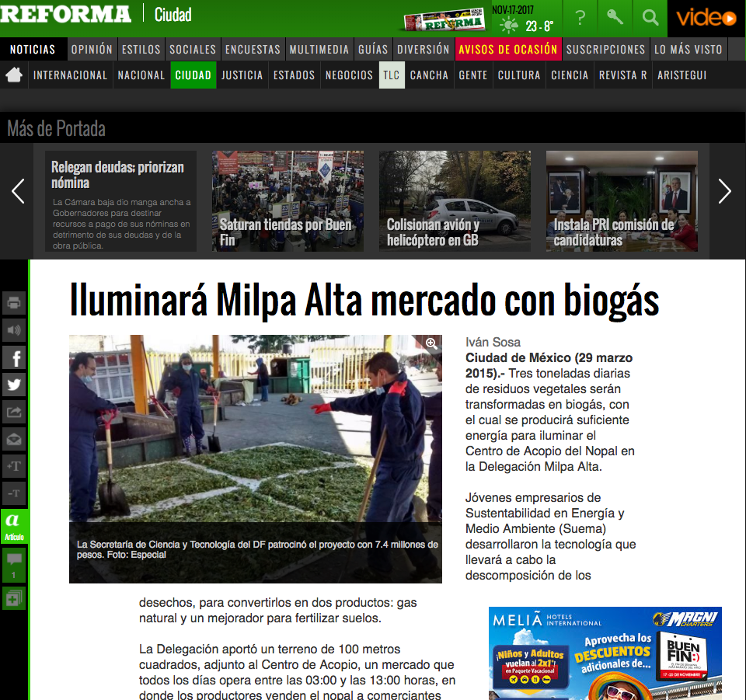
Task: Open 'Saturan tiendas por Buen Fin' story
Action: pyautogui.click(x=288, y=201)
